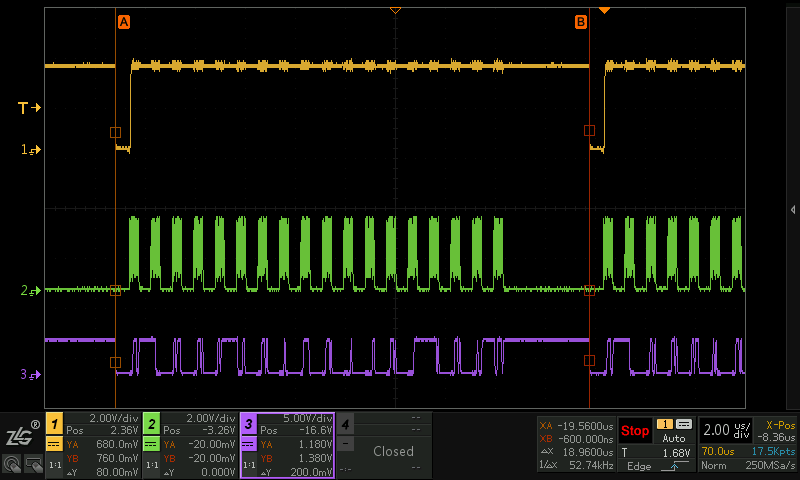Click the 17.5Kpts memory depth

tap(773, 451)
